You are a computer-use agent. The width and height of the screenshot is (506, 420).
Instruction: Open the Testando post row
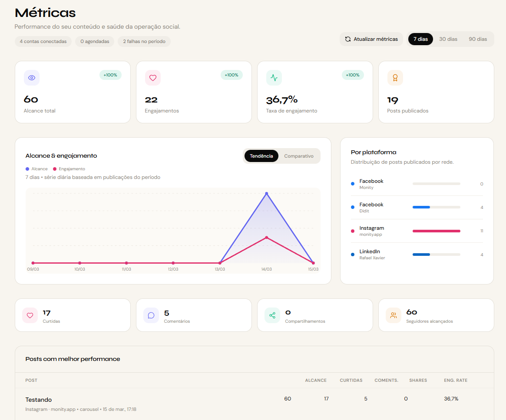click(x=39, y=400)
